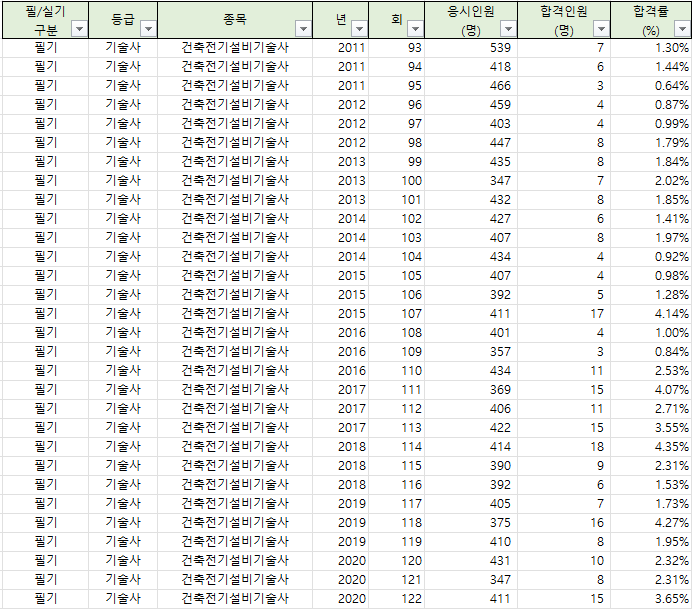
Task: Open filter dropdown for 회 column
Action: click(x=415, y=29)
